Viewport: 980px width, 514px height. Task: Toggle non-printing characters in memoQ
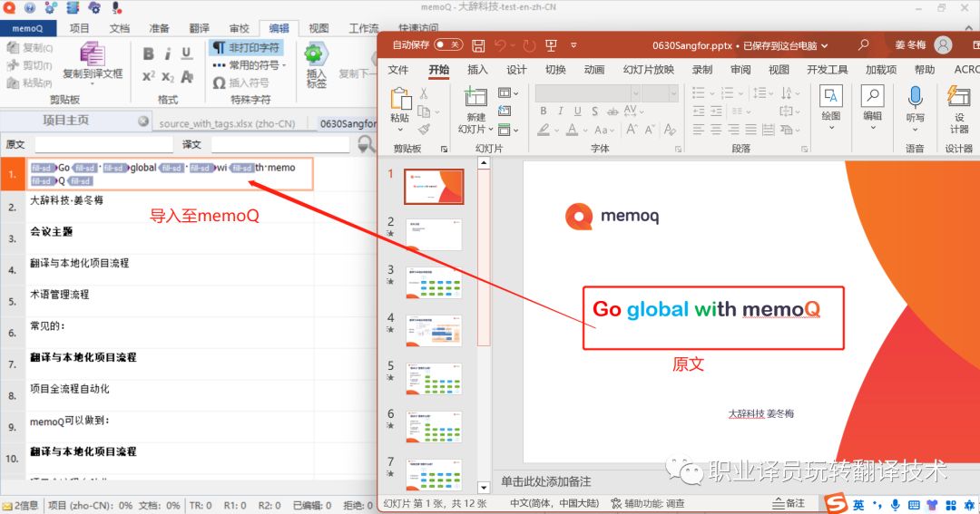[x=246, y=47]
